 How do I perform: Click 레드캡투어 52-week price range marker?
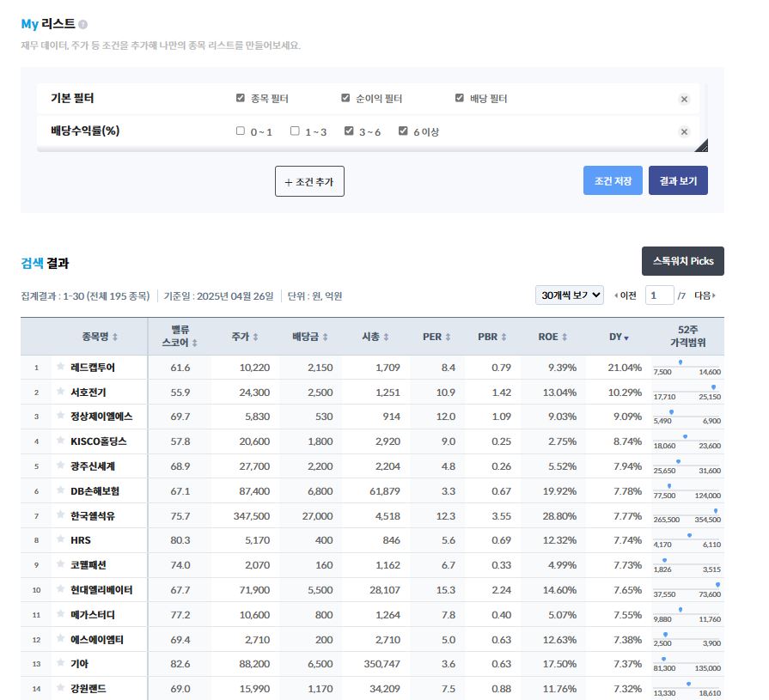coord(681,362)
